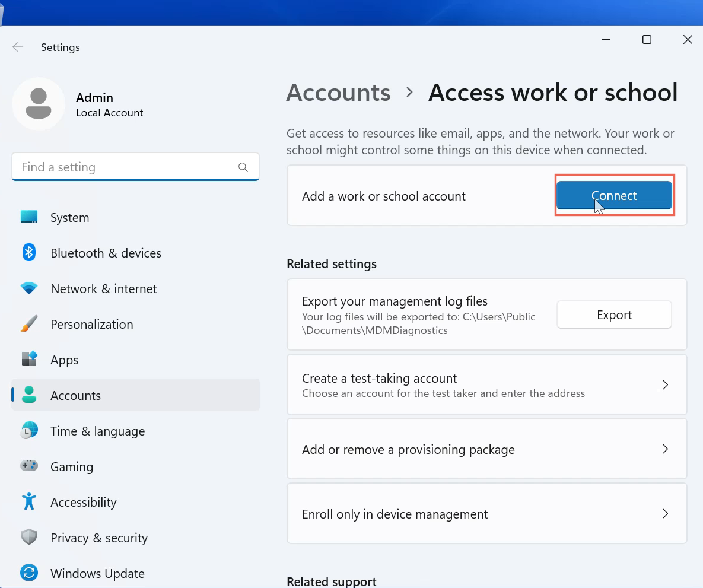
Task: Open Network & internet Wi-Fi icon
Action: pos(29,289)
